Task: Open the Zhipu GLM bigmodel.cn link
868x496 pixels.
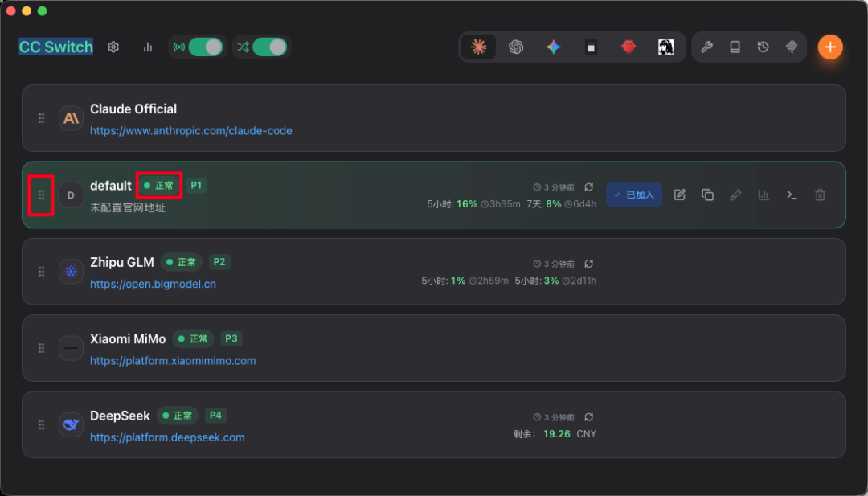Action: pos(153,285)
